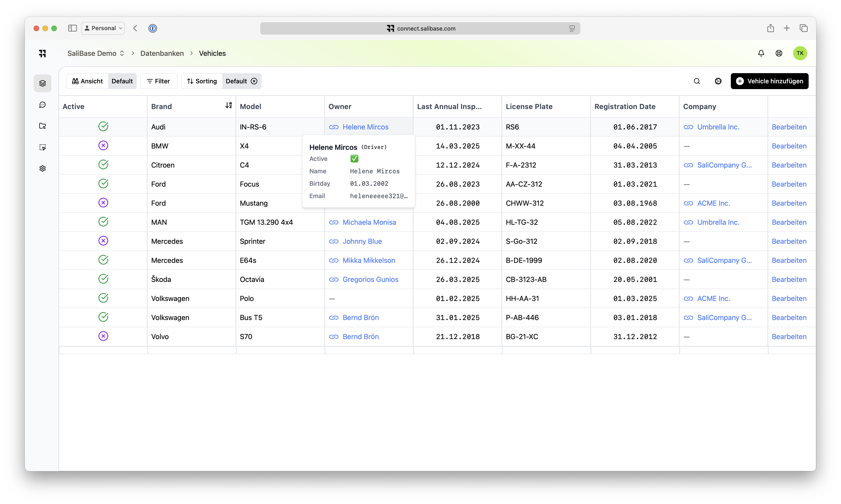841x504 pixels.
Task: Go to Vehicles breadcrumb
Action: coord(212,53)
